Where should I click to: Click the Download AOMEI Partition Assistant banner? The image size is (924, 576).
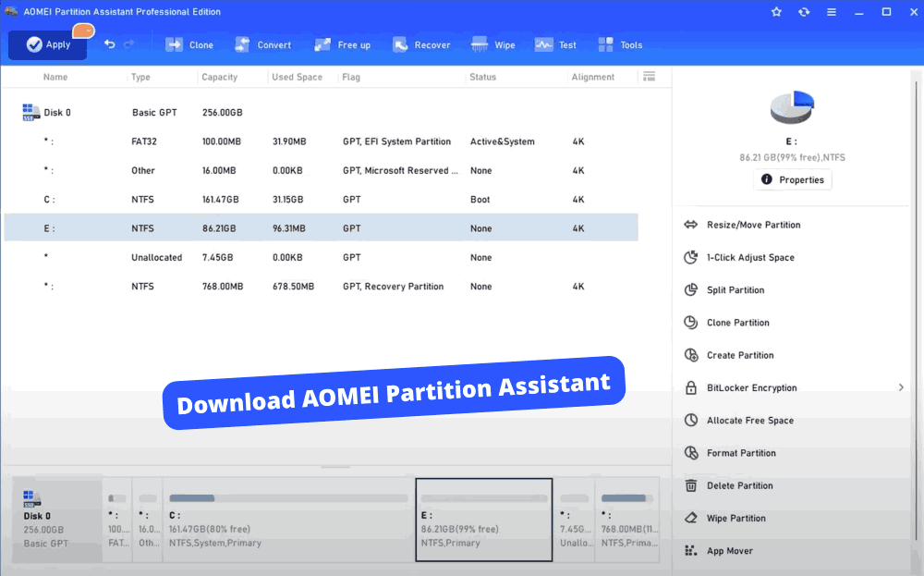pyautogui.click(x=394, y=393)
